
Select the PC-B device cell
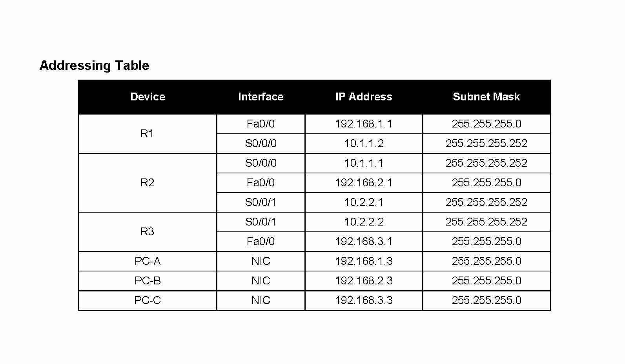pos(147,281)
